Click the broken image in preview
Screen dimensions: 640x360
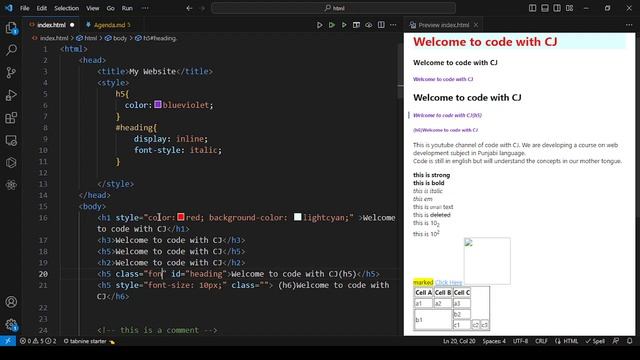487,261
